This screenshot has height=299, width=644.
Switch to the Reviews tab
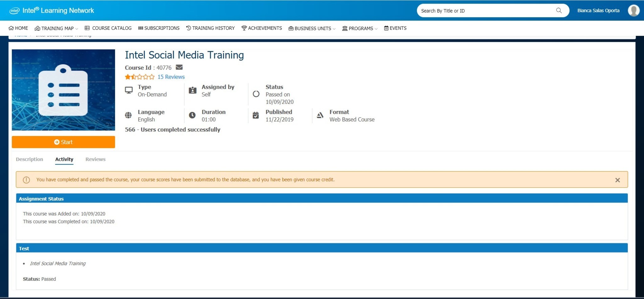point(95,159)
